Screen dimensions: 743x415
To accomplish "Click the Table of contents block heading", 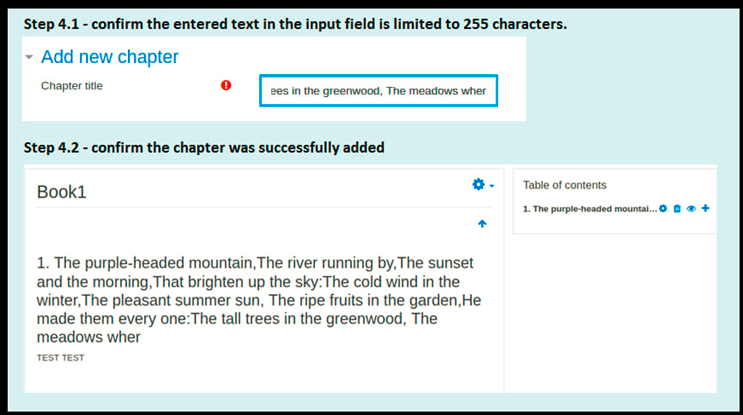I will [x=564, y=185].
